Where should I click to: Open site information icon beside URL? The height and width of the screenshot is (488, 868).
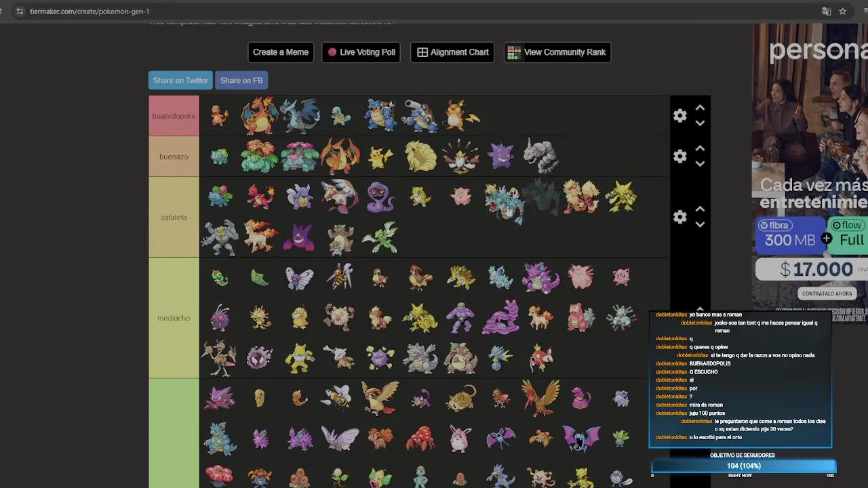pyautogui.click(x=19, y=12)
